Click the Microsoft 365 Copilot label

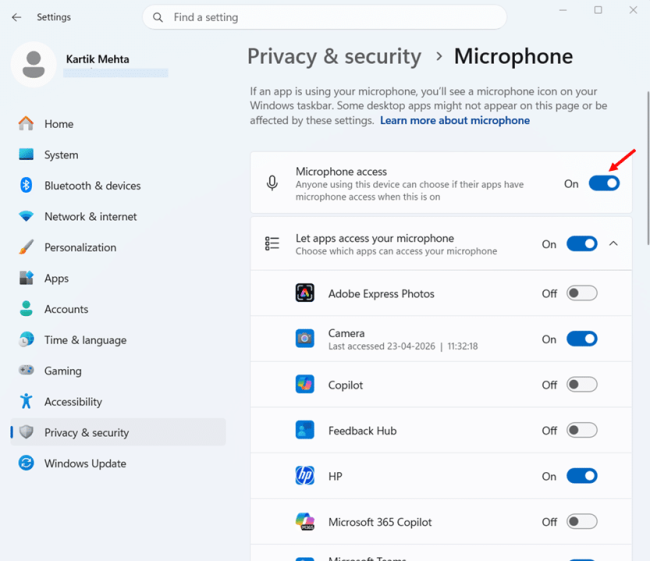click(x=380, y=522)
